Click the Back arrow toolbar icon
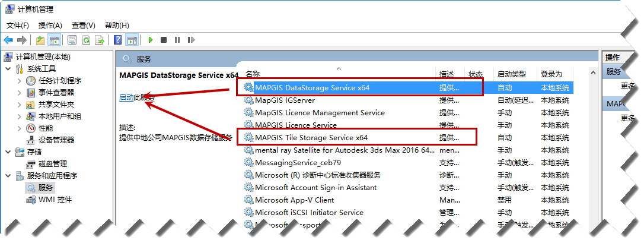 point(8,40)
